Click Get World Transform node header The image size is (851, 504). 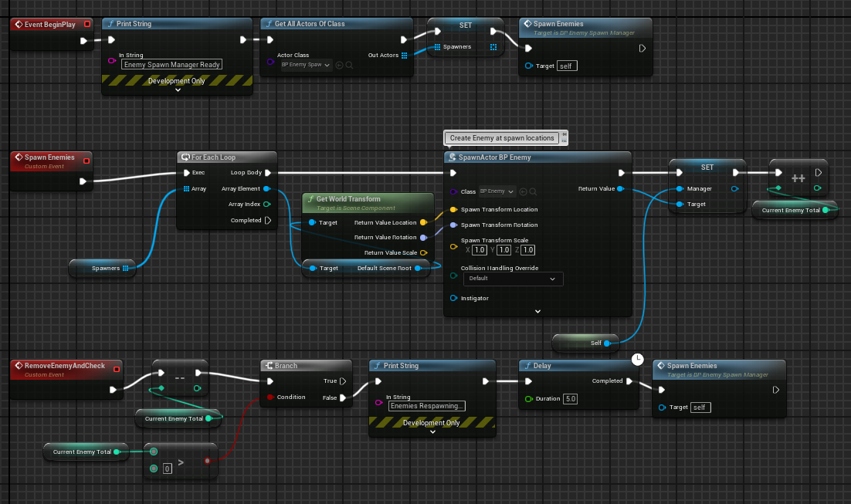pos(368,203)
